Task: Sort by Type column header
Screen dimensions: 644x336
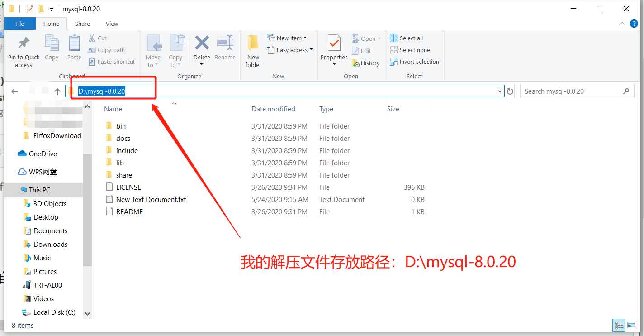Action: [326, 109]
